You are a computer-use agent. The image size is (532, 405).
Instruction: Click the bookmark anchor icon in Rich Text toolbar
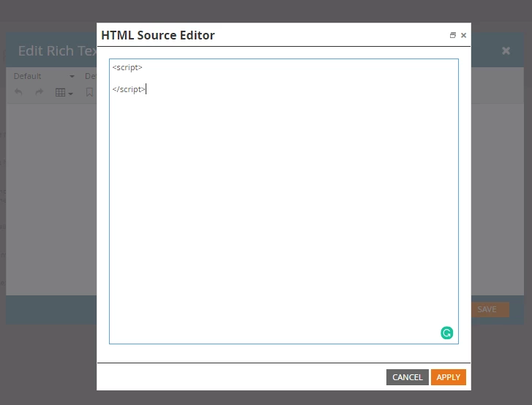[89, 92]
